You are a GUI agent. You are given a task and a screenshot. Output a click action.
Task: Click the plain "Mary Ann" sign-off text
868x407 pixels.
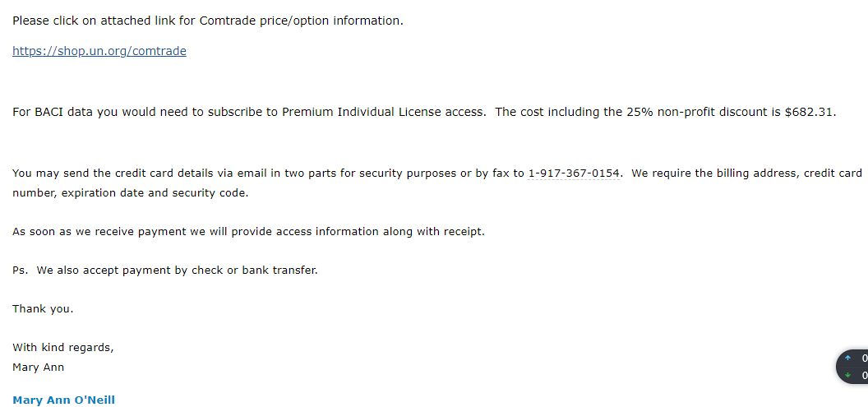(x=39, y=368)
